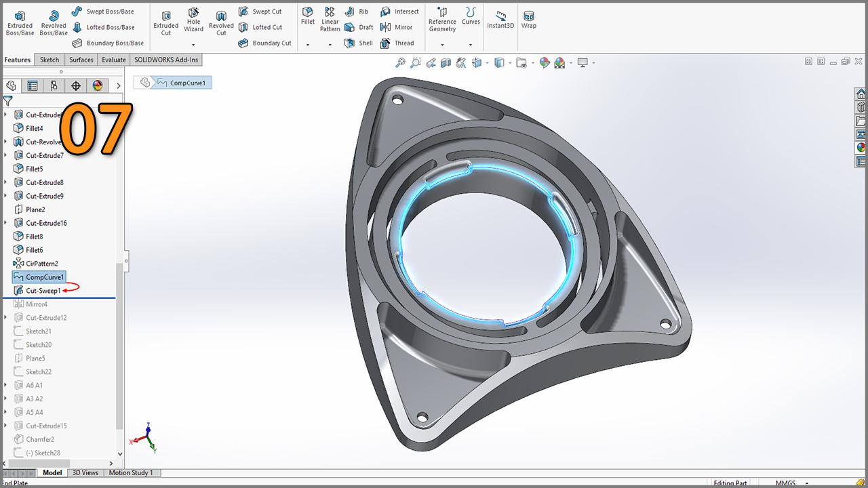The image size is (868, 488).
Task: Open the Fillet dropdown arrow
Action: 308,45
